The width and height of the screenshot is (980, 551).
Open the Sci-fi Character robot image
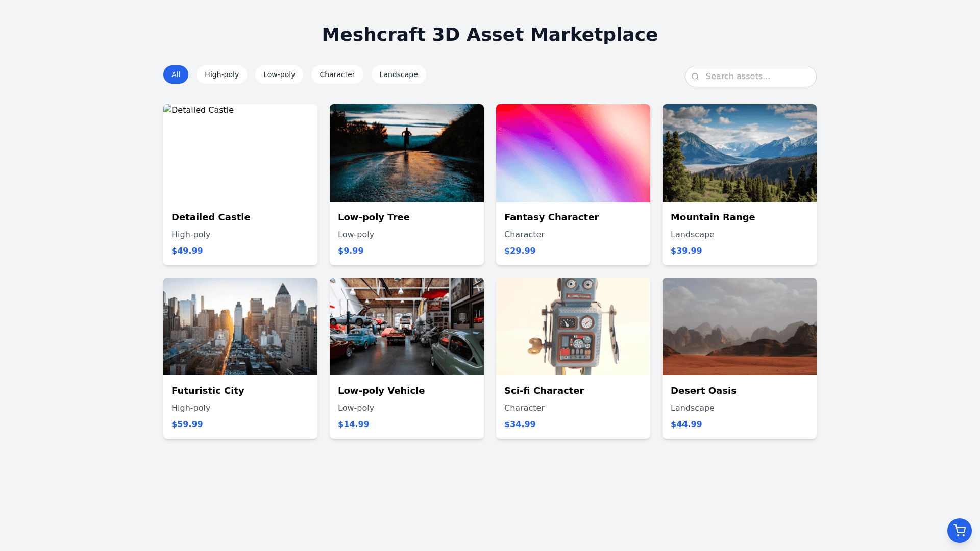coord(573,327)
